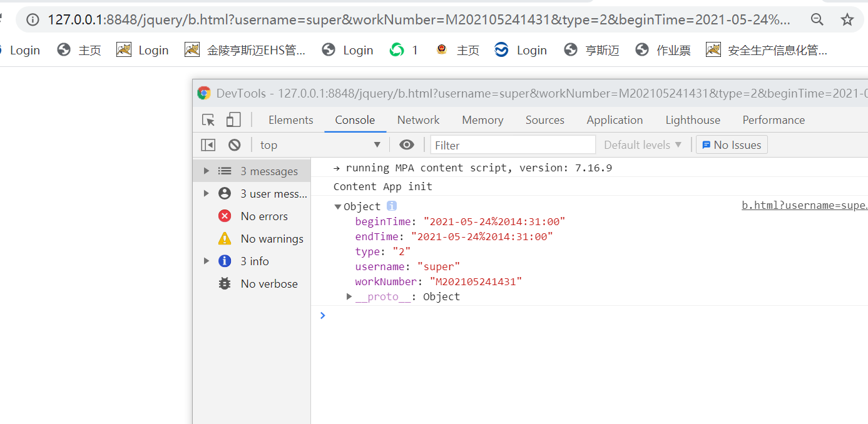868x424 pixels.
Task: Switch to the Memory tab
Action: (483, 120)
